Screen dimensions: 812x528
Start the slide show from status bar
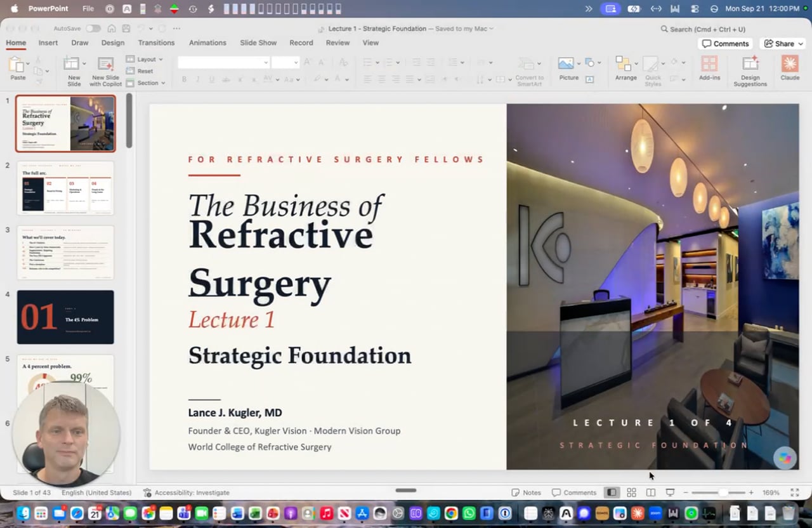pos(670,492)
